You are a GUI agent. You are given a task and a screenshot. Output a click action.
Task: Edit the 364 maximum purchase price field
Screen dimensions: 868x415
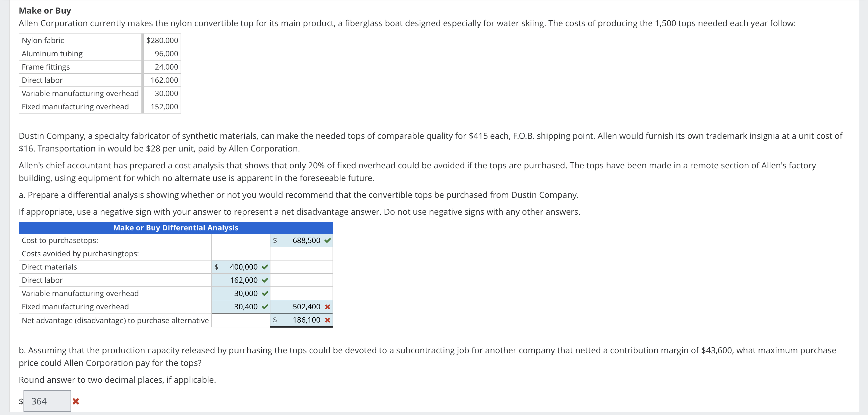click(x=47, y=401)
